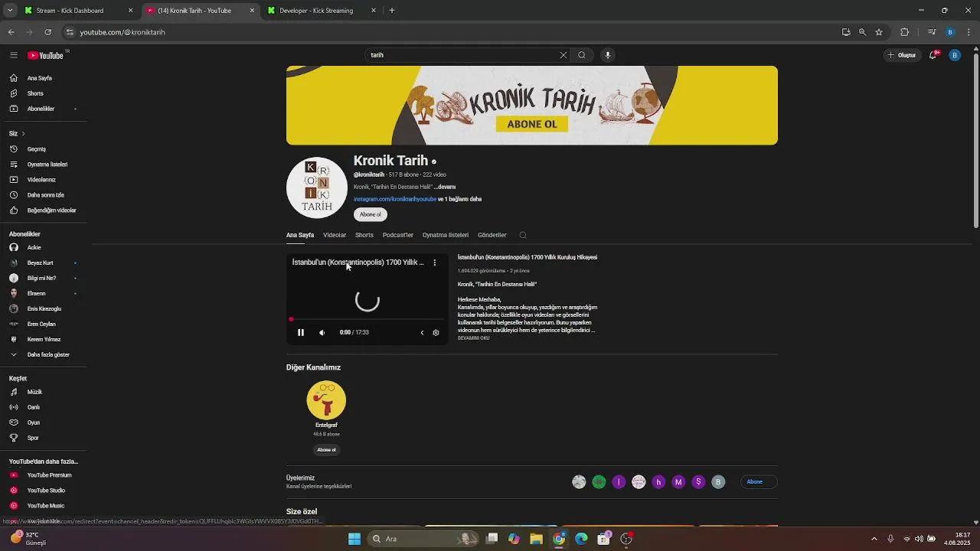
Task: Open Videolarınız in sidebar
Action: coord(42,180)
